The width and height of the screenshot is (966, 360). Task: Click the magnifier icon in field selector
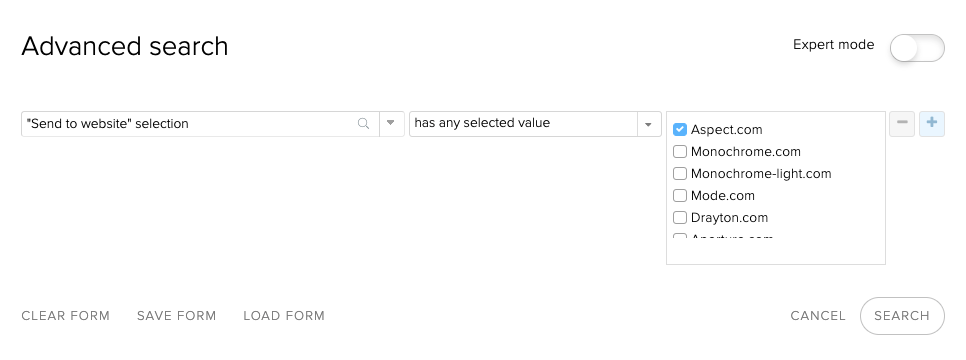(363, 124)
